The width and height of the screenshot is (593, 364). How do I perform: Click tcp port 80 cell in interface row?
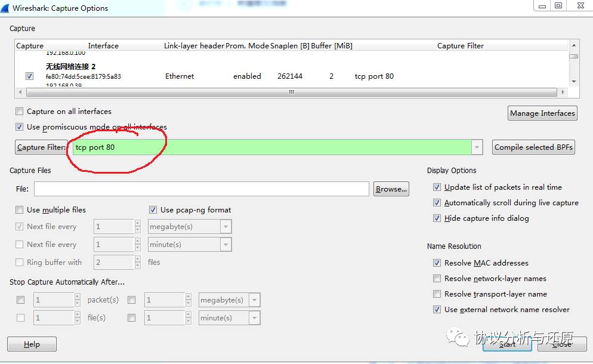point(374,76)
